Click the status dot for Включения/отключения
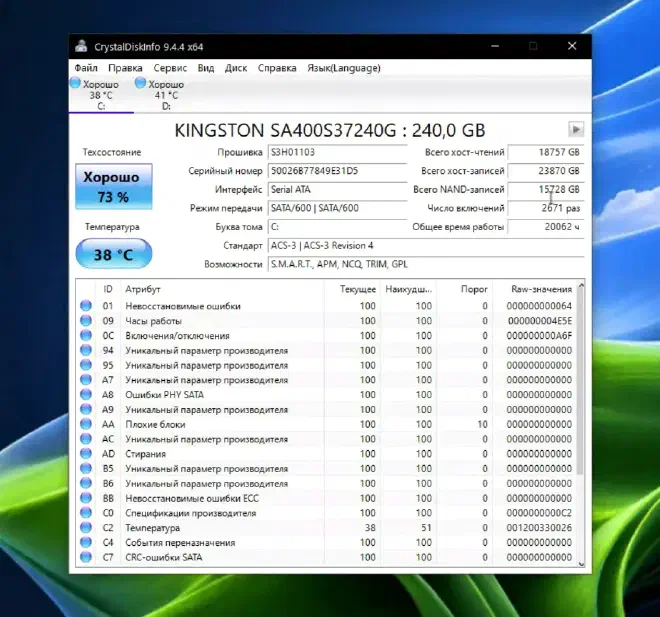 click(x=86, y=335)
